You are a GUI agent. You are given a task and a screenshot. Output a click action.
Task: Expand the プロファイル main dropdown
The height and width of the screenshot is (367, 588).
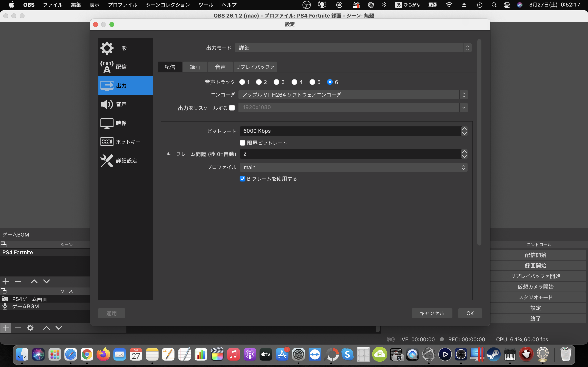coord(353,167)
